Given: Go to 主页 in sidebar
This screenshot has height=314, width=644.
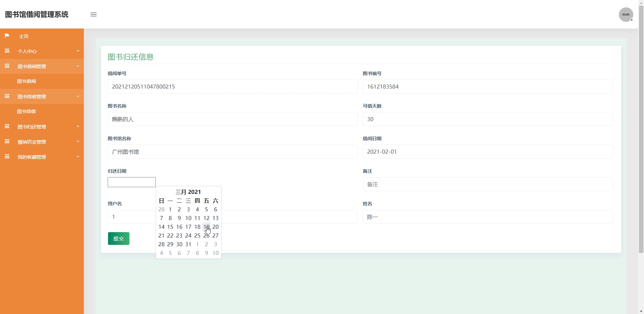Looking at the screenshot, I should click(x=42, y=36).
